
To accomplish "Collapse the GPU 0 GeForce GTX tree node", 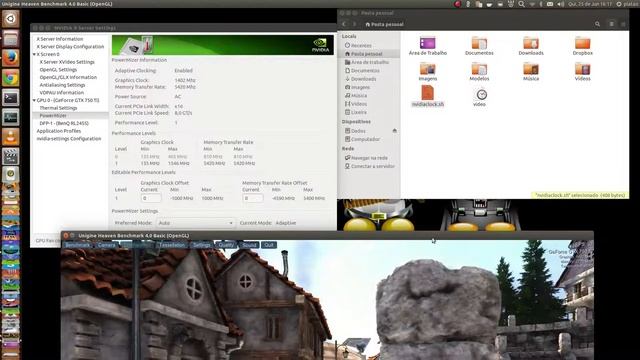I will click(34, 100).
